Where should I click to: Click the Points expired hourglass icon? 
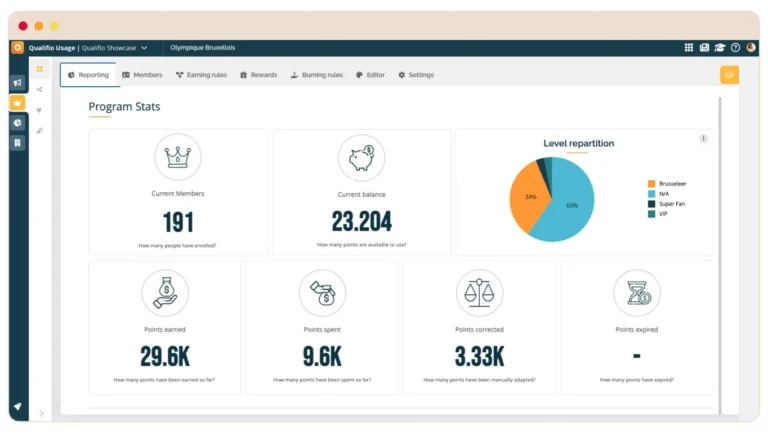tap(637, 293)
